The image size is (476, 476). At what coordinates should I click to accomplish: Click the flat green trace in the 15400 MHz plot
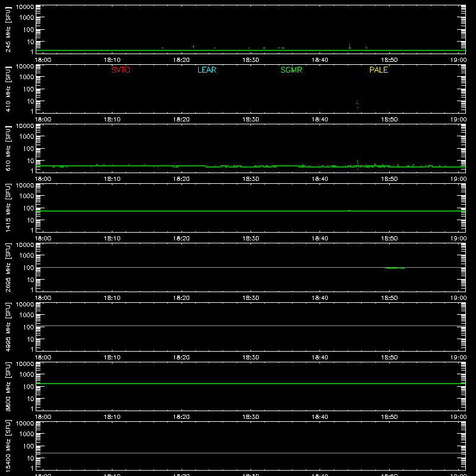[x=250, y=453]
